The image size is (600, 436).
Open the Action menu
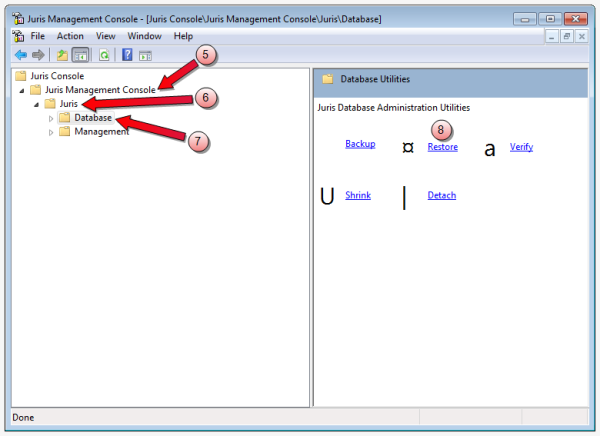click(70, 36)
